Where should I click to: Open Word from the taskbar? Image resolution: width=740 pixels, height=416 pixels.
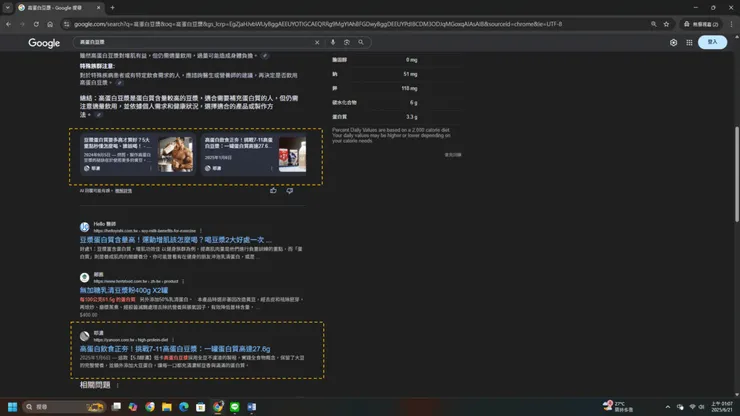(252, 407)
